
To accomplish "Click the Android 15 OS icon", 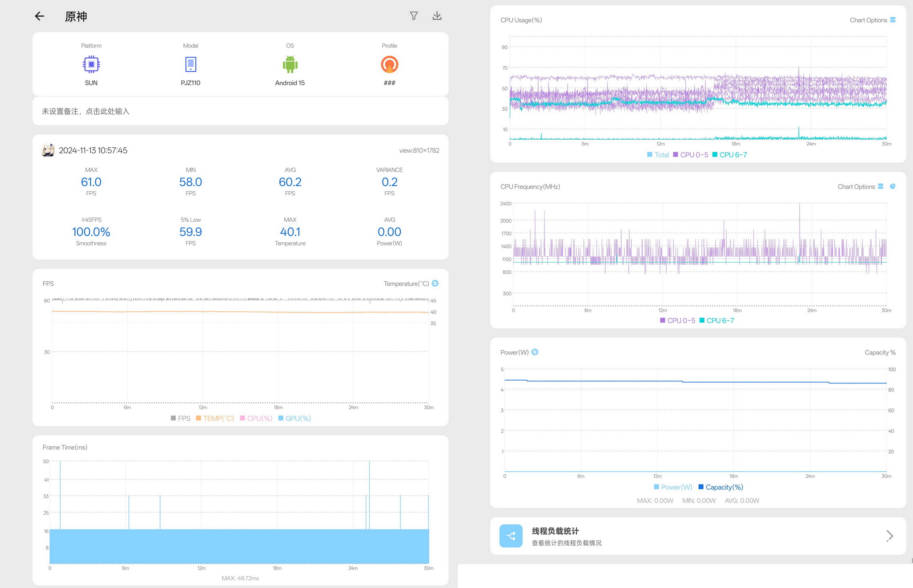I will point(290,64).
